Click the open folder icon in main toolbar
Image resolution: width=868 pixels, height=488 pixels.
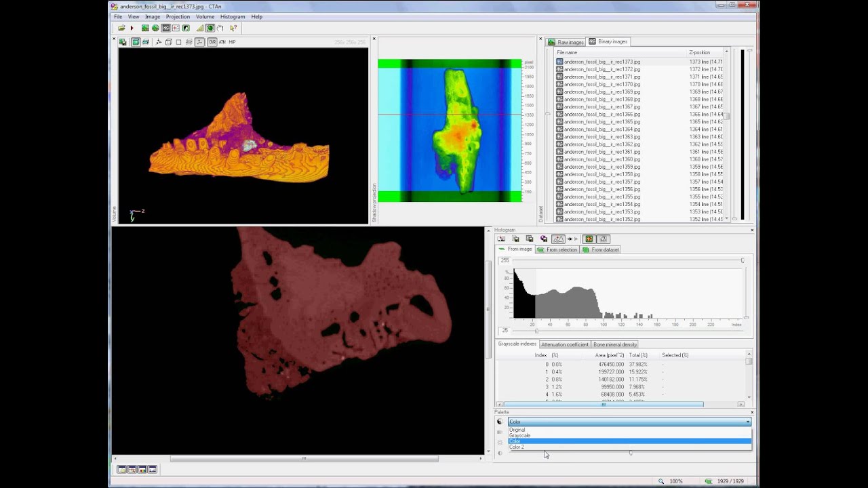pyautogui.click(x=121, y=28)
